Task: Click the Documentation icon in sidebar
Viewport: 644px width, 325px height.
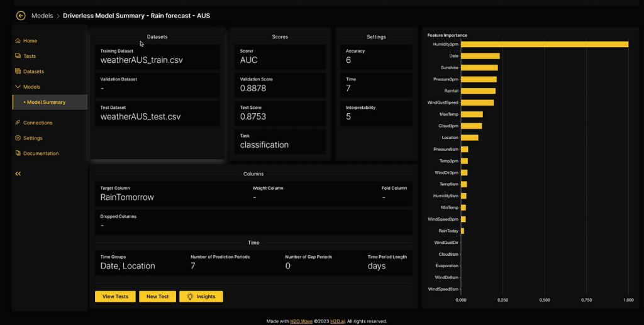Action: click(18, 153)
